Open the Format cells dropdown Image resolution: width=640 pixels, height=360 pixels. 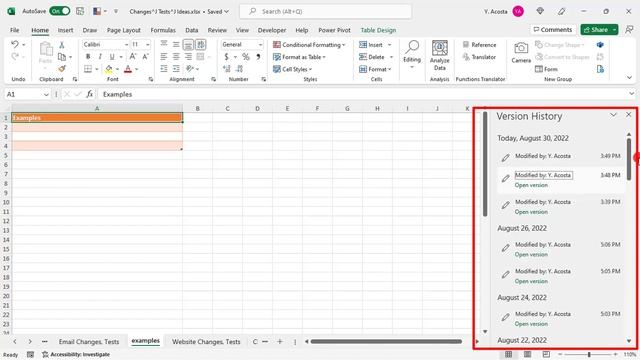(x=375, y=69)
